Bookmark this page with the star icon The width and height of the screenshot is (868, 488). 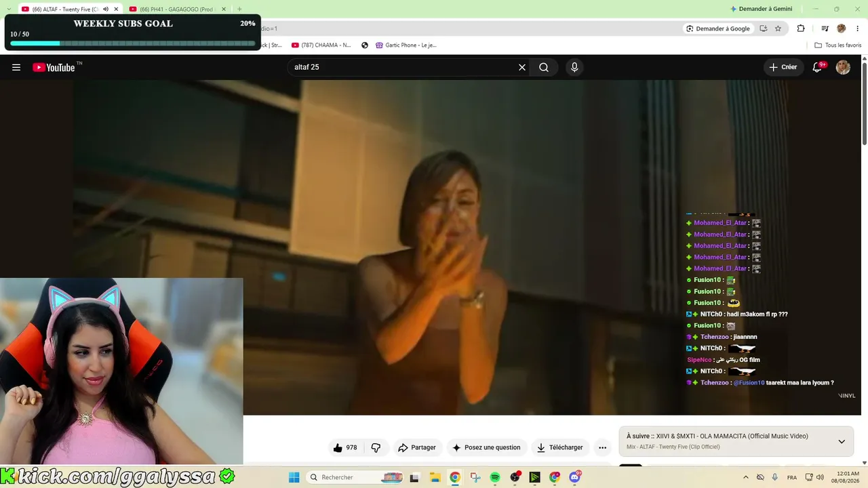[x=778, y=28]
